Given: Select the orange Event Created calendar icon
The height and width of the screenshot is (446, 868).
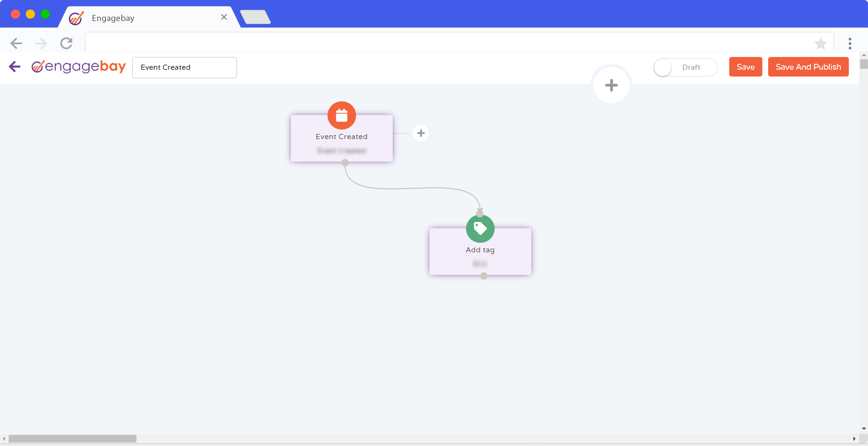Looking at the screenshot, I should click(341, 115).
